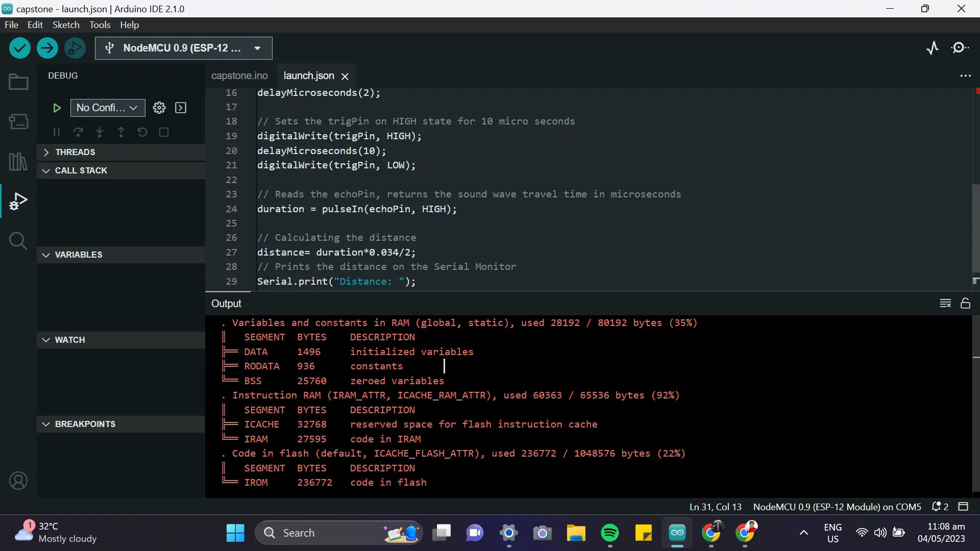The width and height of the screenshot is (980, 551).
Task: Open the No Configuration debug dropdown
Action: pos(108,108)
